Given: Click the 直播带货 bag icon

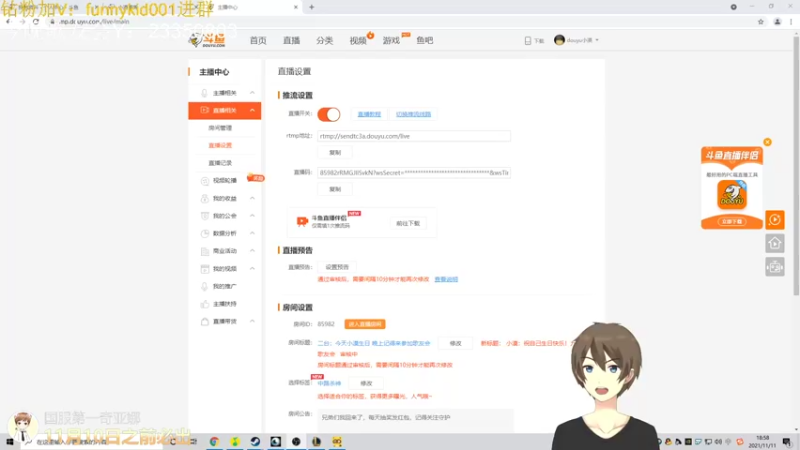Looking at the screenshot, I should point(205,321).
